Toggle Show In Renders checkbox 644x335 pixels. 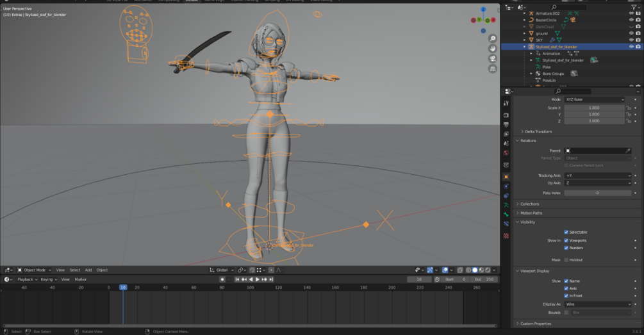566,248
